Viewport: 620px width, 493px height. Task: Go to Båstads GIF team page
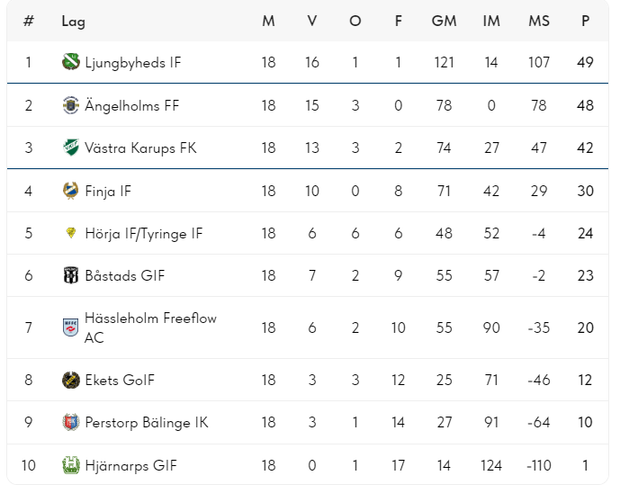pos(125,275)
